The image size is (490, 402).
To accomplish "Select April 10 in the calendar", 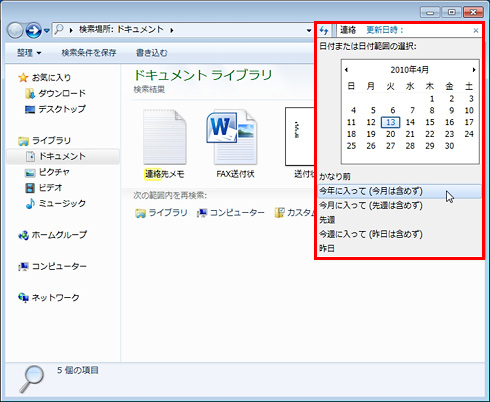I will coord(469,110).
